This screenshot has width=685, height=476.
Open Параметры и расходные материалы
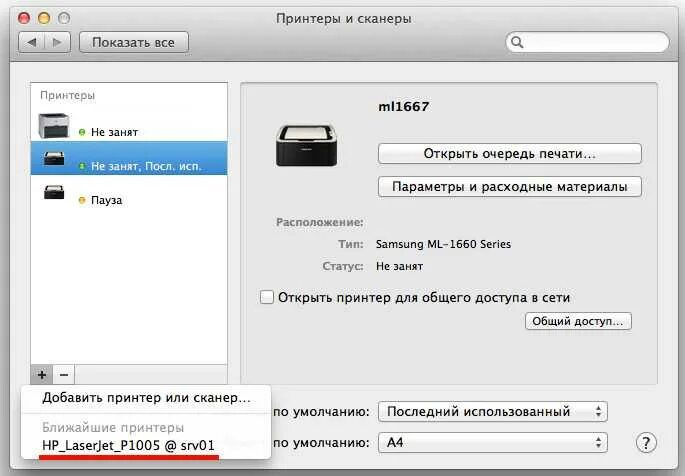510,186
